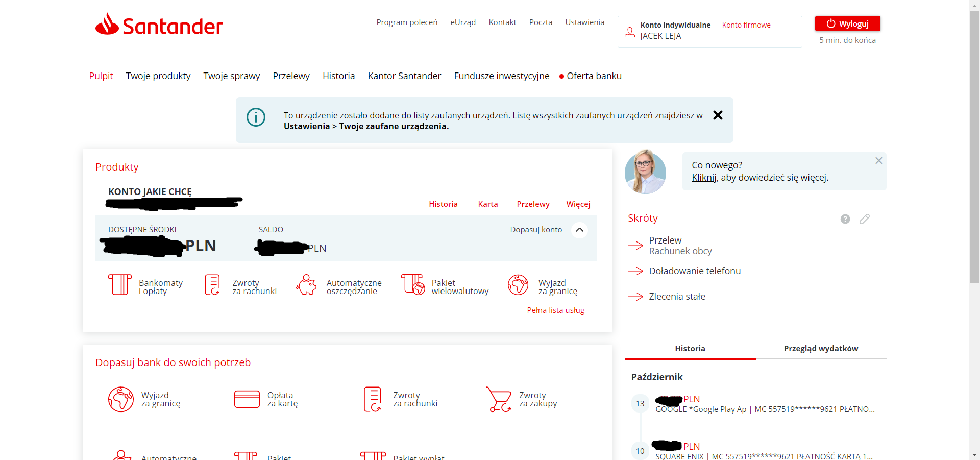
Task: Open the account Przelewy link in Produkty
Action: click(x=533, y=204)
